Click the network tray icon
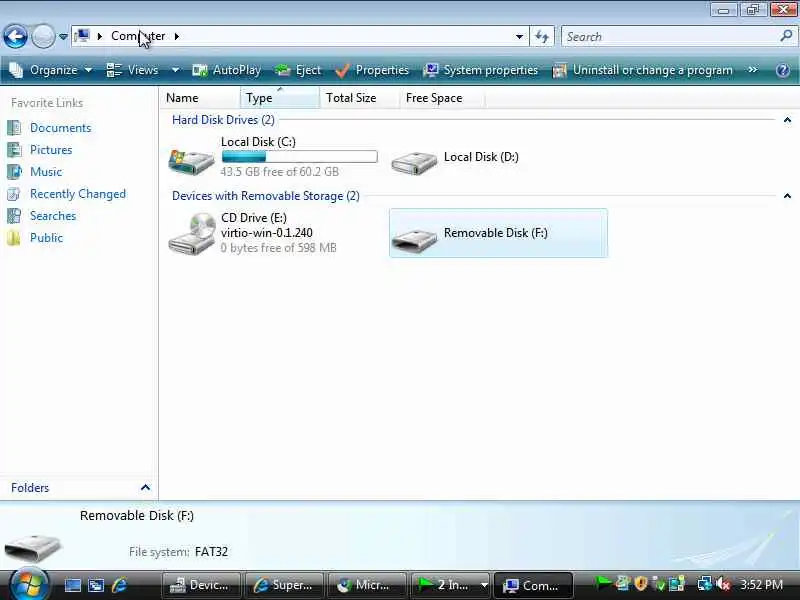 click(x=705, y=583)
